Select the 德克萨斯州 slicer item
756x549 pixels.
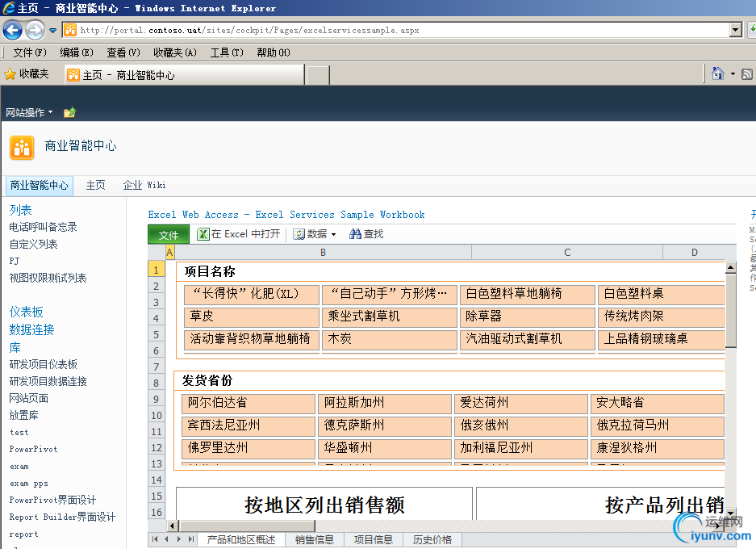point(385,425)
